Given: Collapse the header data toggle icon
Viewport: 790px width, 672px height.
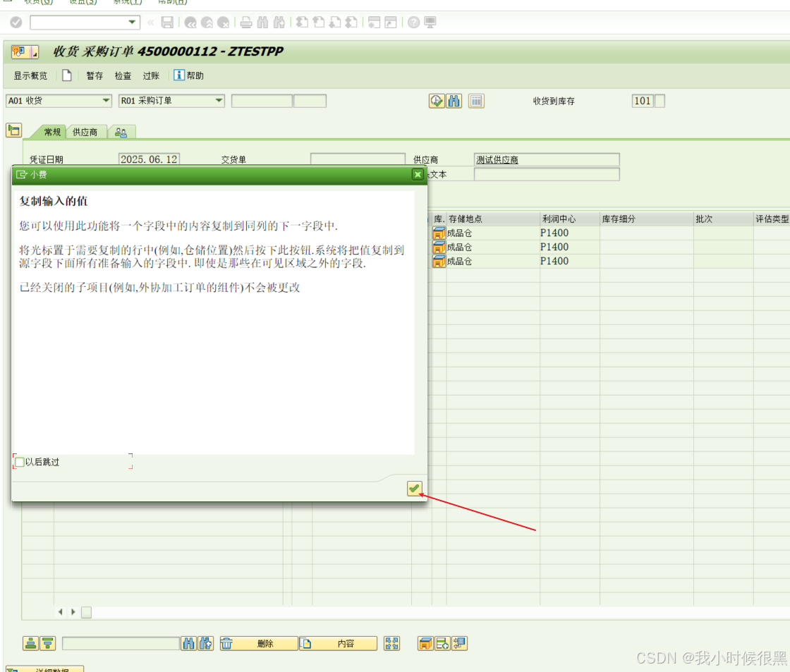Looking at the screenshot, I should [14, 130].
